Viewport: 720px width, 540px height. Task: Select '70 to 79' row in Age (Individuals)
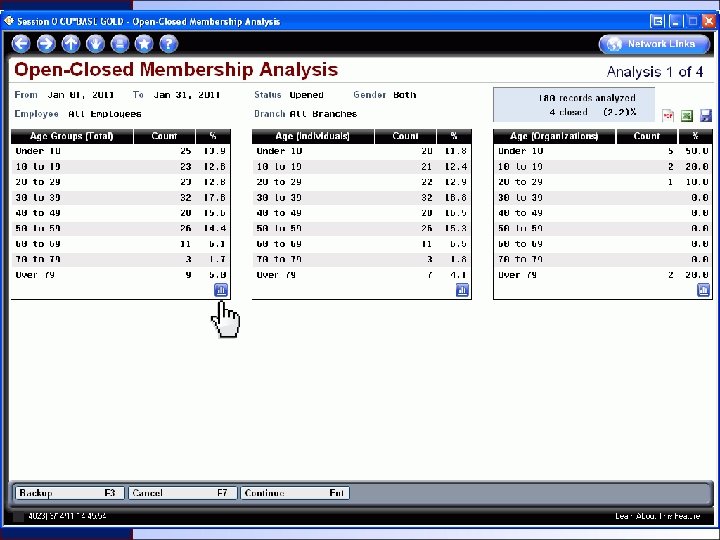tap(362, 259)
